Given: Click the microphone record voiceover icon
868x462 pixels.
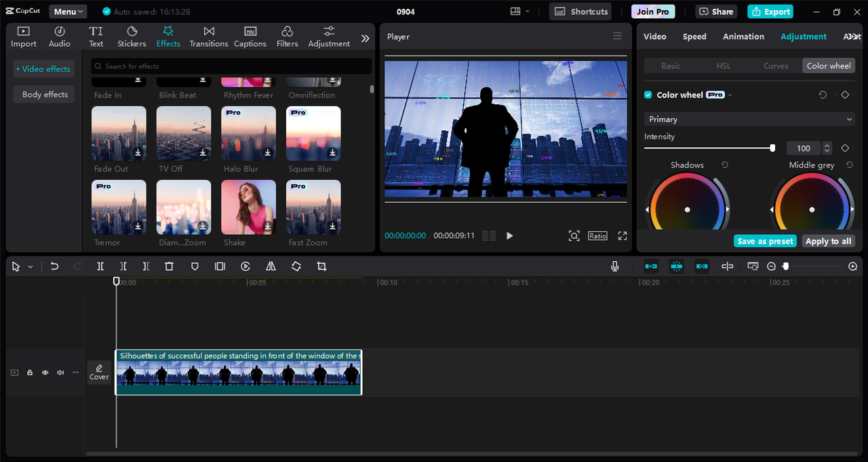Looking at the screenshot, I should coord(615,267).
